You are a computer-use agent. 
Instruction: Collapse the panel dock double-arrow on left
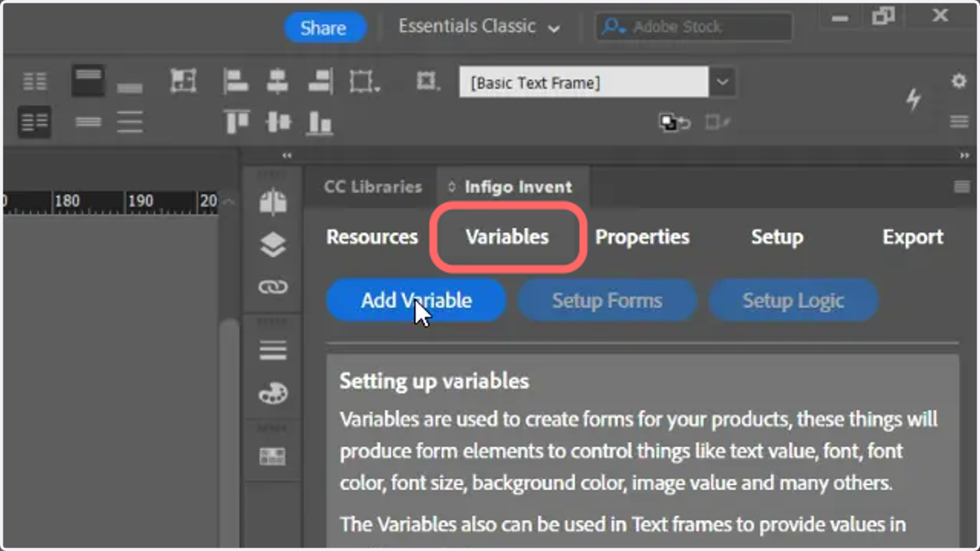[287, 155]
